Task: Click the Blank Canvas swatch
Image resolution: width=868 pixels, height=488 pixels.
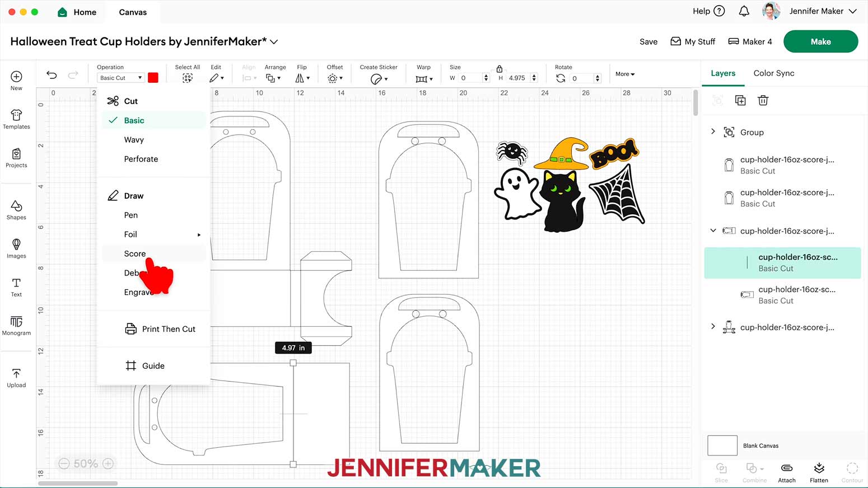Action: click(x=722, y=445)
